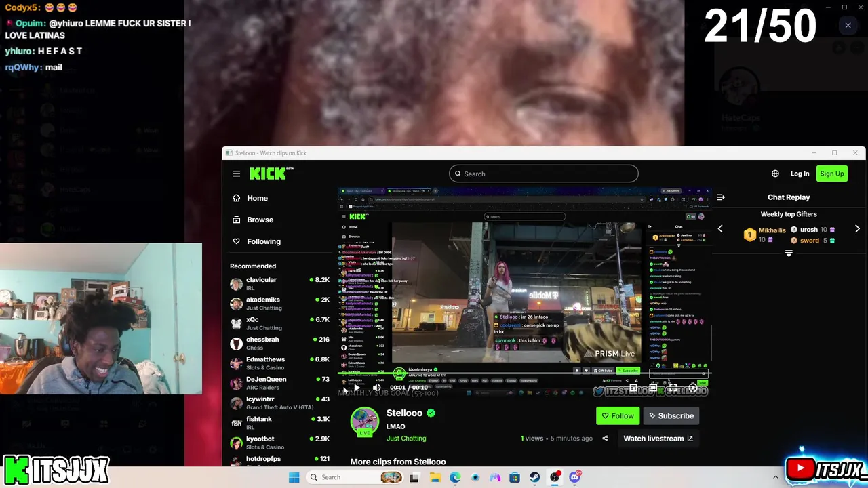Screen dimensions: 868x488
Task: Open Task View on taskbar
Action: coord(414,477)
